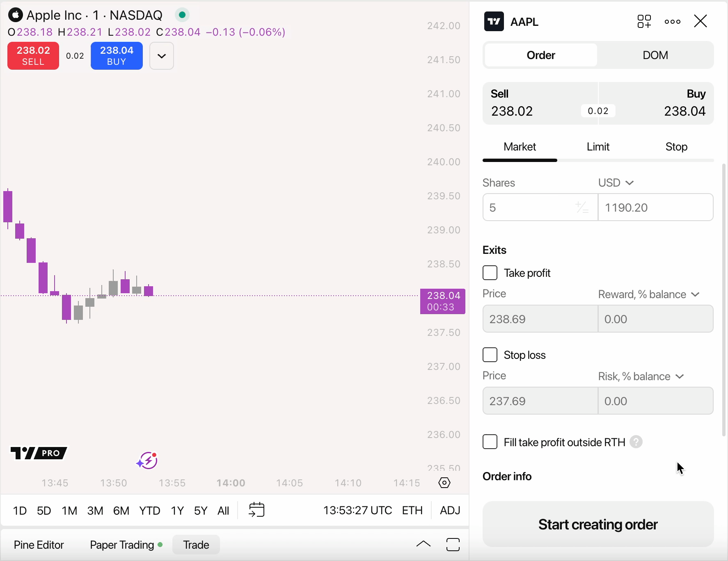Image resolution: width=728 pixels, height=561 pixels.
Task: Click the red 238.02 SELL button
Action: click(33, 56)
